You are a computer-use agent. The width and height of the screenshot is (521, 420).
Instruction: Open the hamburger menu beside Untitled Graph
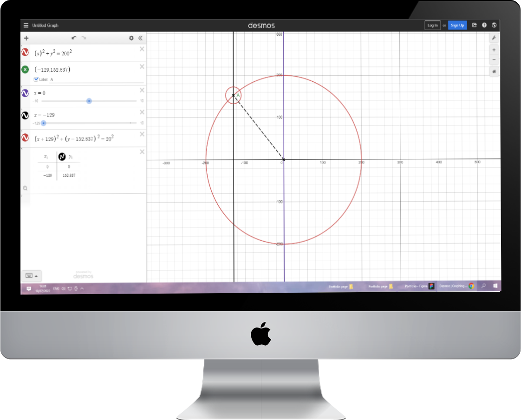pos(26,26)
